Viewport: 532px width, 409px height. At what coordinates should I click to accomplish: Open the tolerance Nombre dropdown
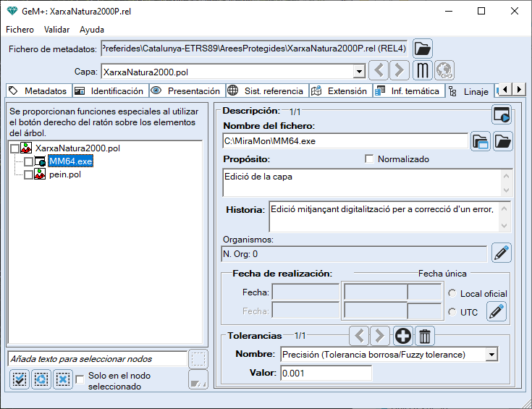point(492,355)
